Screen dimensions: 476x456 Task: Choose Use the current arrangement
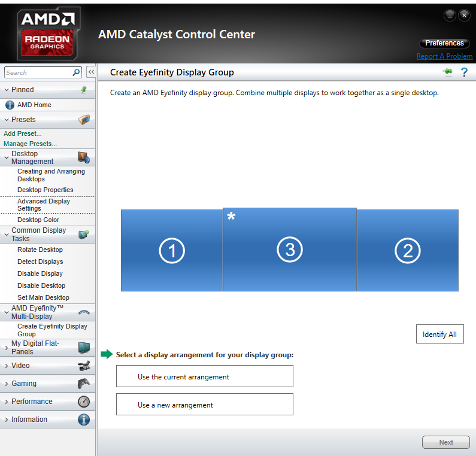tap(204, 377)
